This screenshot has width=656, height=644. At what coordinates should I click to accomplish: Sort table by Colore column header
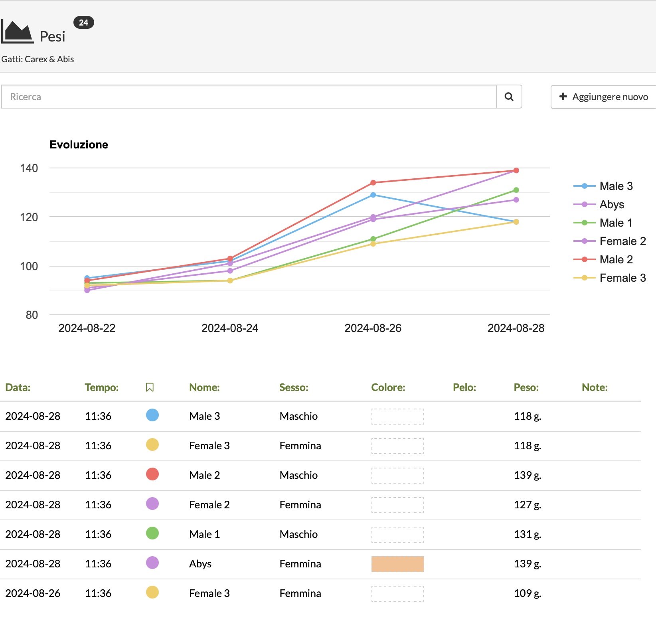(388, 387)
